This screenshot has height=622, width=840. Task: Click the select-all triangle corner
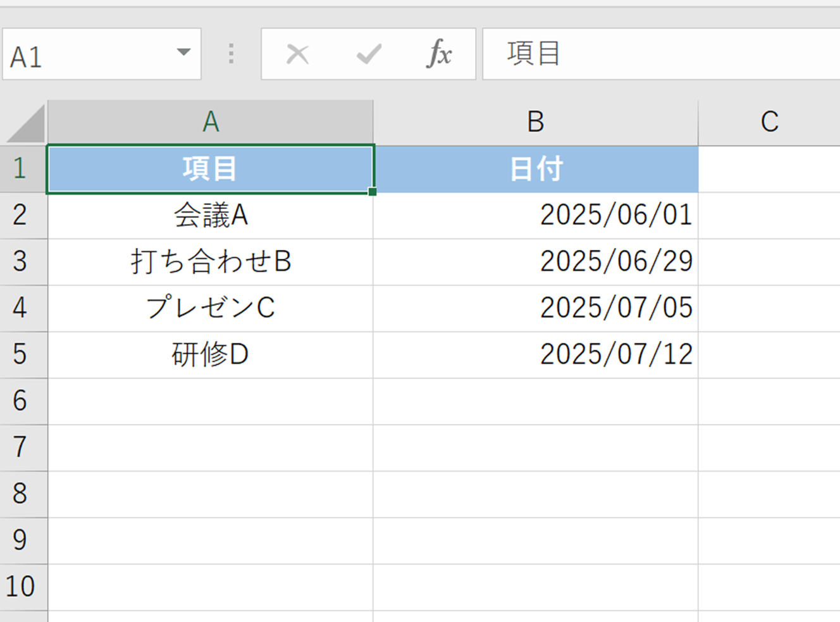coord(25,123)
